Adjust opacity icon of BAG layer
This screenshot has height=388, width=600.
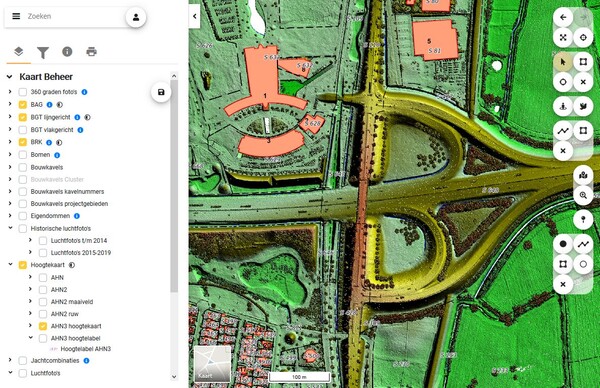tap(60, 104)
